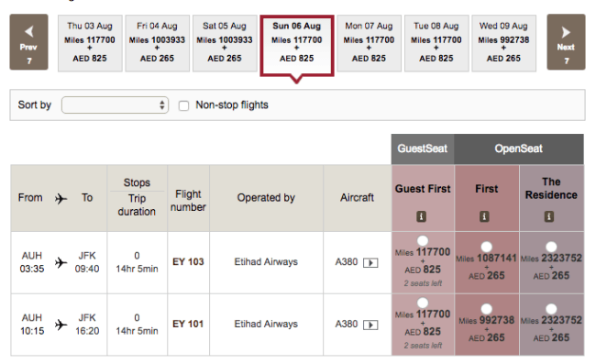Select Guest First fare on EY 101

pos(423,303)
